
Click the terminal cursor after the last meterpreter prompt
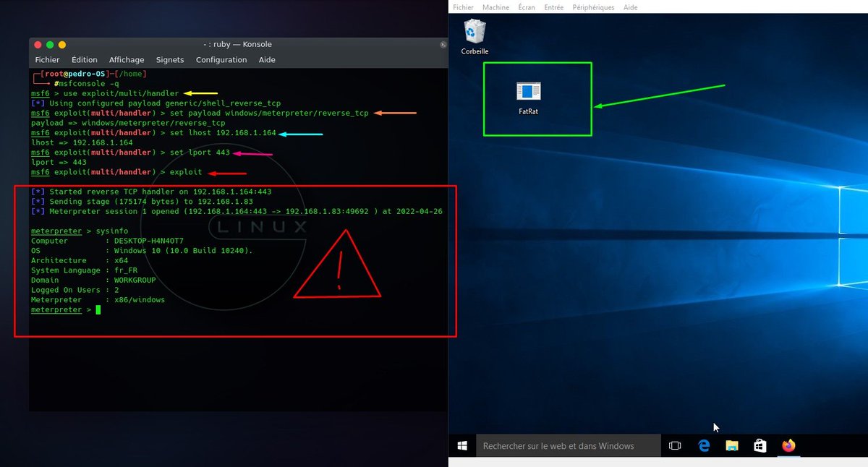tap(98, 309)
